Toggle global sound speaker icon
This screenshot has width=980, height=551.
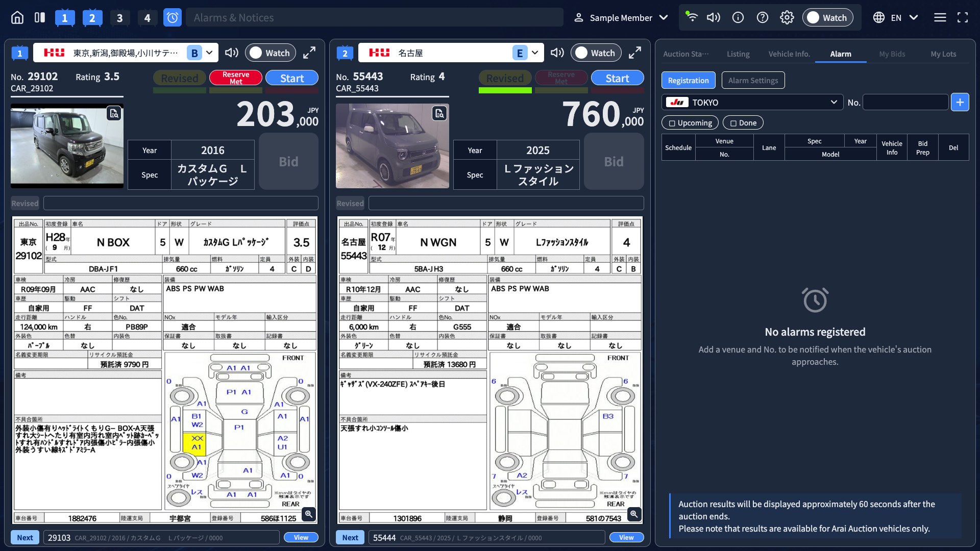pos(714,17)
